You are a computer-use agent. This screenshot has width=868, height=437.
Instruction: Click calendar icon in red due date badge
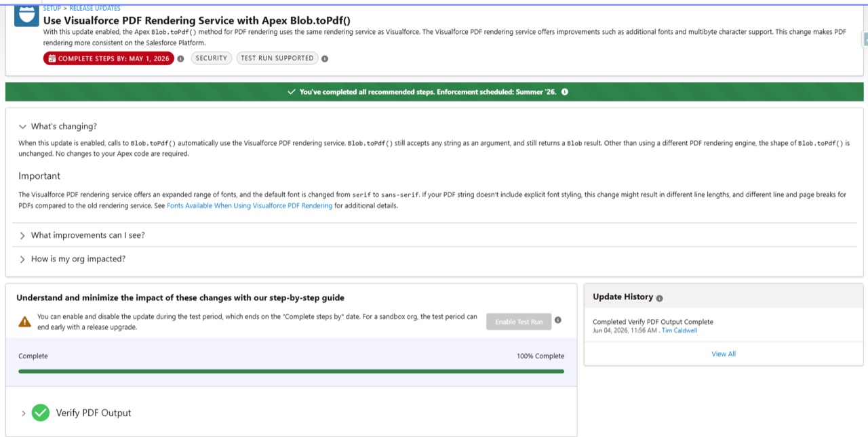click(x=52, y=58)
